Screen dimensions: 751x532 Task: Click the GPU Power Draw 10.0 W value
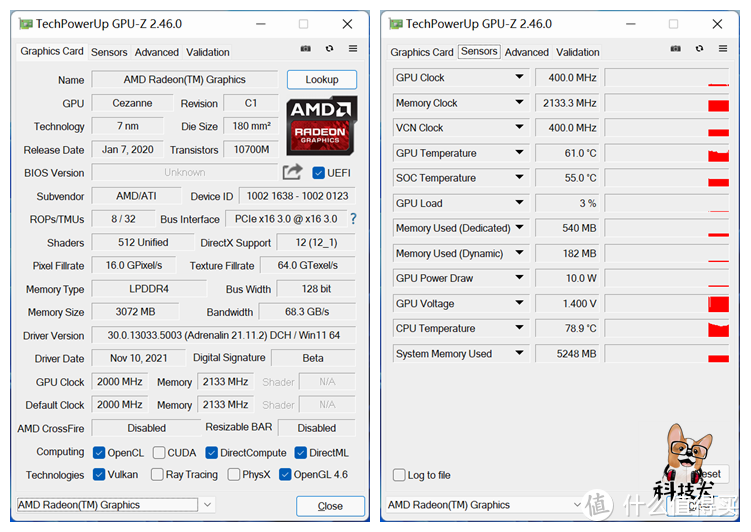click(x=567, y=278)
